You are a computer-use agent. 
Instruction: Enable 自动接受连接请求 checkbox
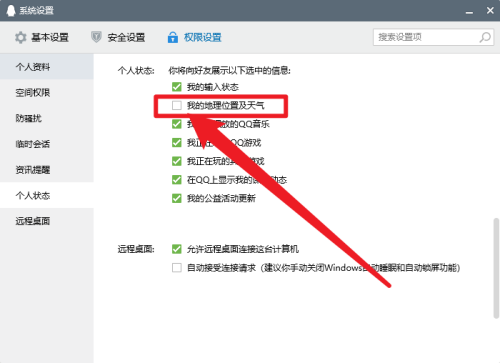coord(177,268)
